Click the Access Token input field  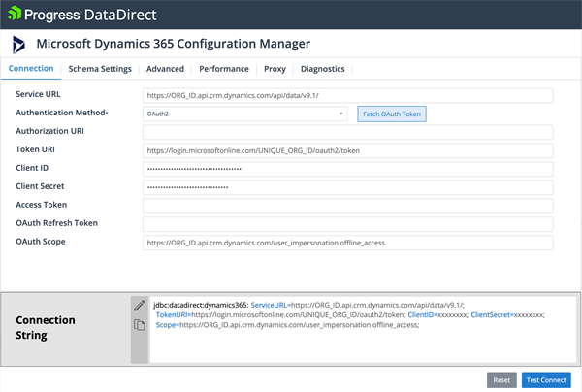(x=347, y=206)
